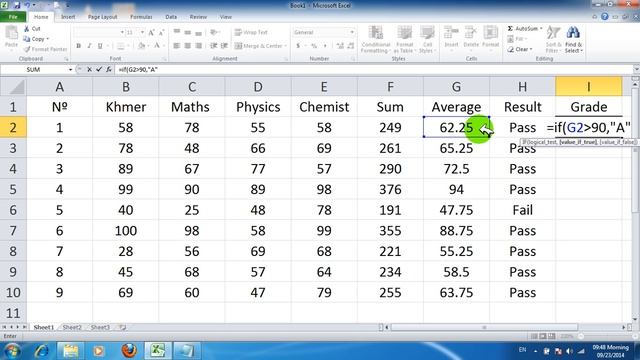Viewport: 640px width, 360px height.
Task: Click inside the formula bar text
Action: tap(138, 70)
